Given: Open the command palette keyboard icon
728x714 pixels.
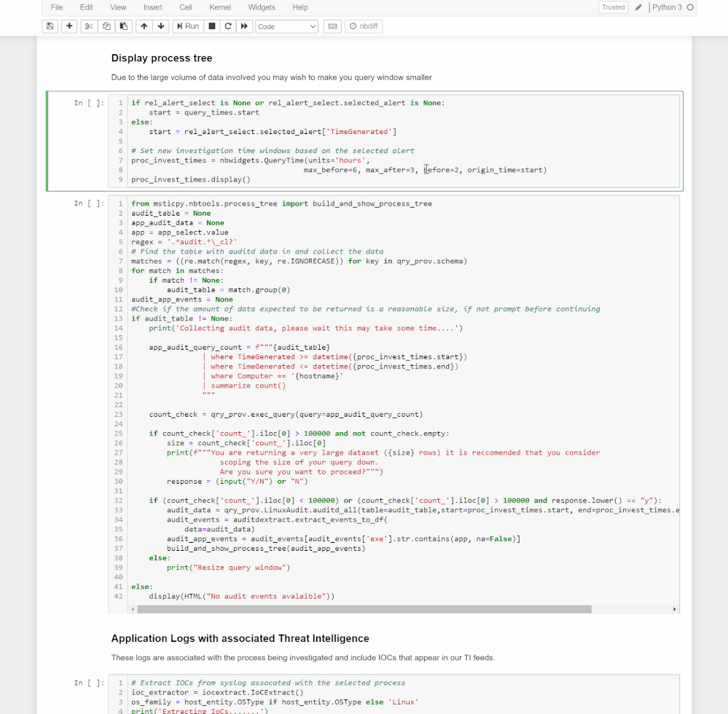Looking at the screenshot, I should 332,26.
